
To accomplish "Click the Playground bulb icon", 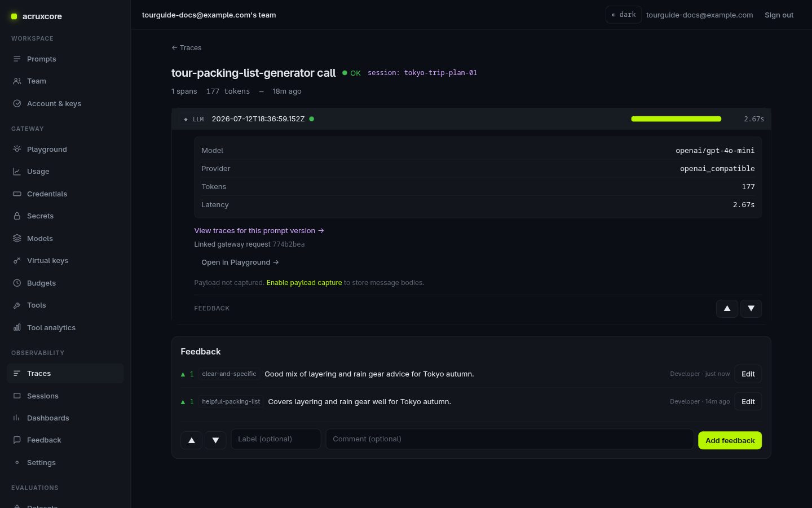I will click(17, 149).
